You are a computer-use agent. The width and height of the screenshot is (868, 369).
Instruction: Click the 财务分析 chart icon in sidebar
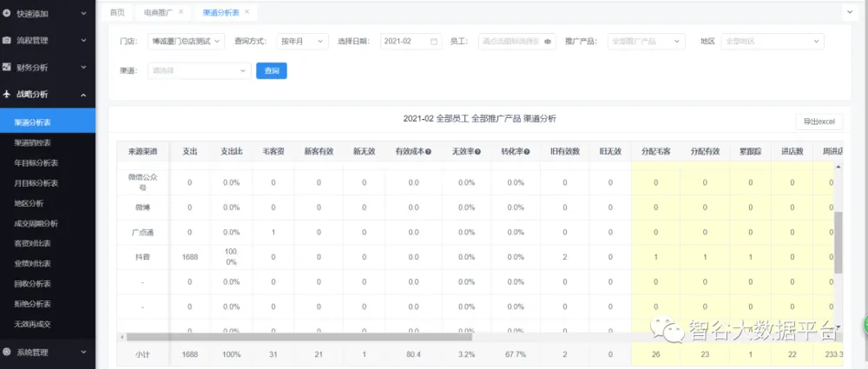coord(7,67)
